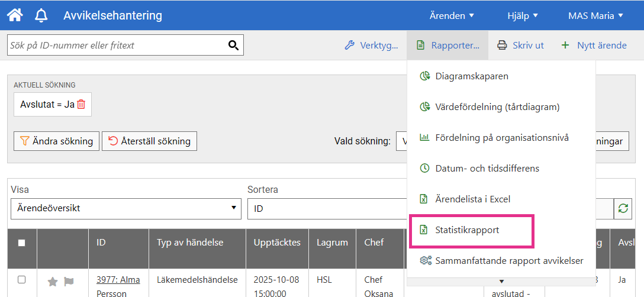Open the notifications bell
Viewport: 644px width, 297px height.
pos(41,15)
